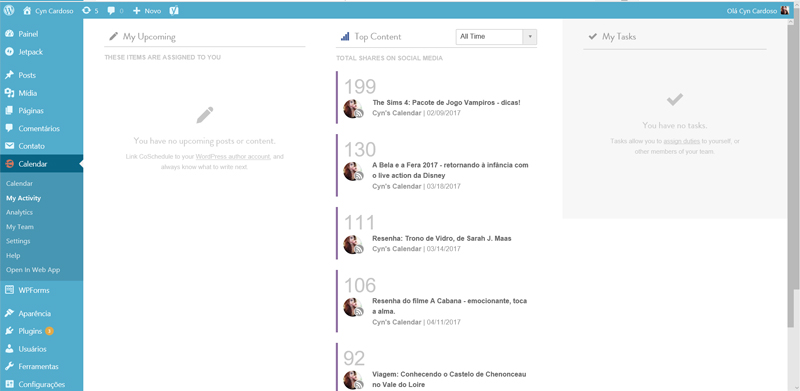This screenshot has width=800, height=391.
Task: Click the big checkmark in My Tasks
Action: pos(674,99)
